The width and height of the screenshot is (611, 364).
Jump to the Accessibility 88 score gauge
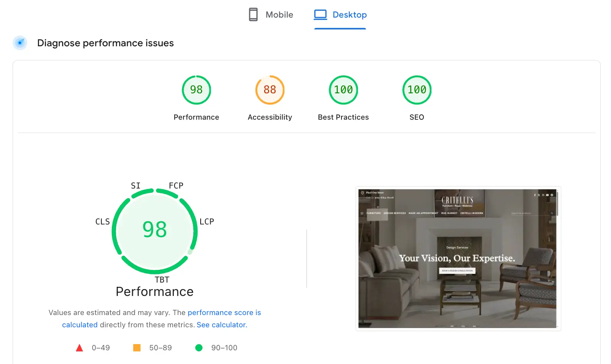270,90
